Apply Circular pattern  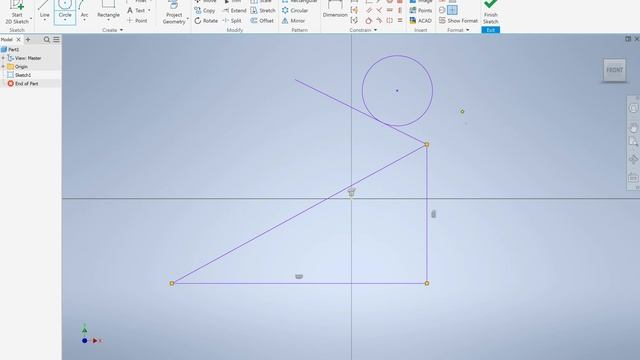[x=295, y=10]
